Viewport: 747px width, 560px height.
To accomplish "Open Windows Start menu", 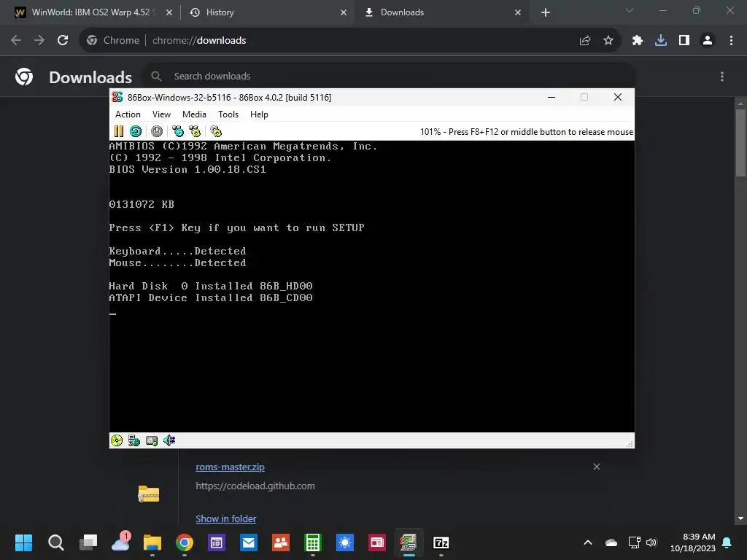I will 24,542.
